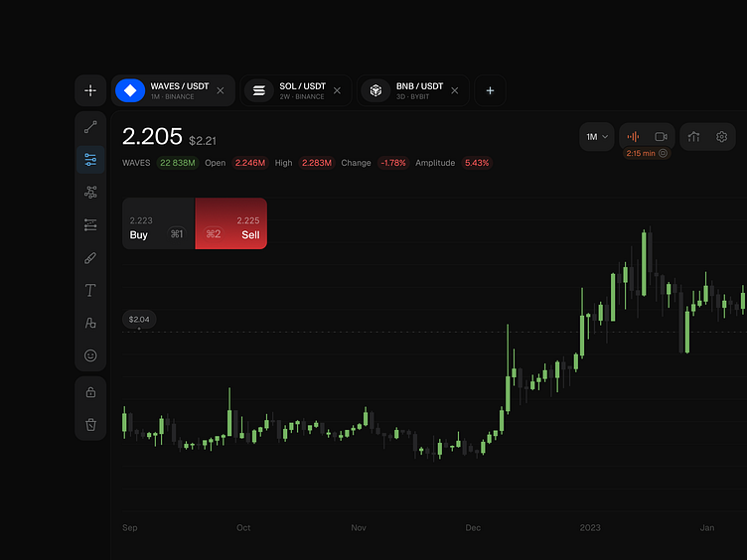The height and width of the screenshot is (560, 747).
Task: Click the Buy button at 2.223
Action: (x=159, y=223)
